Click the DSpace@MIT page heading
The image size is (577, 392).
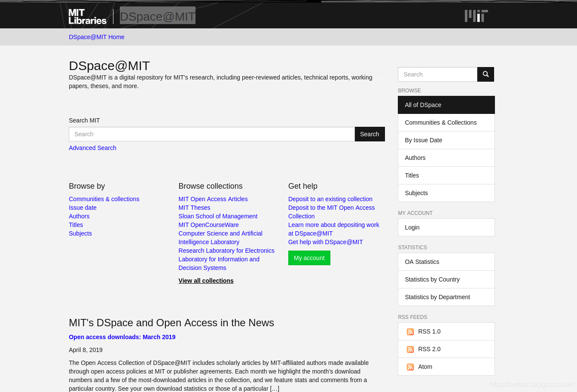[109, 66]
